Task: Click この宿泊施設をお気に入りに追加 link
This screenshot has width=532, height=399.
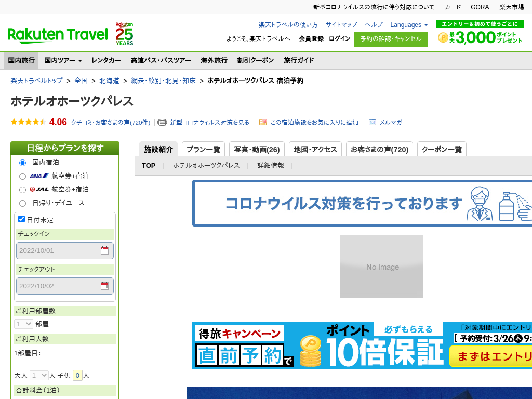Action: (x=314, y=123)
